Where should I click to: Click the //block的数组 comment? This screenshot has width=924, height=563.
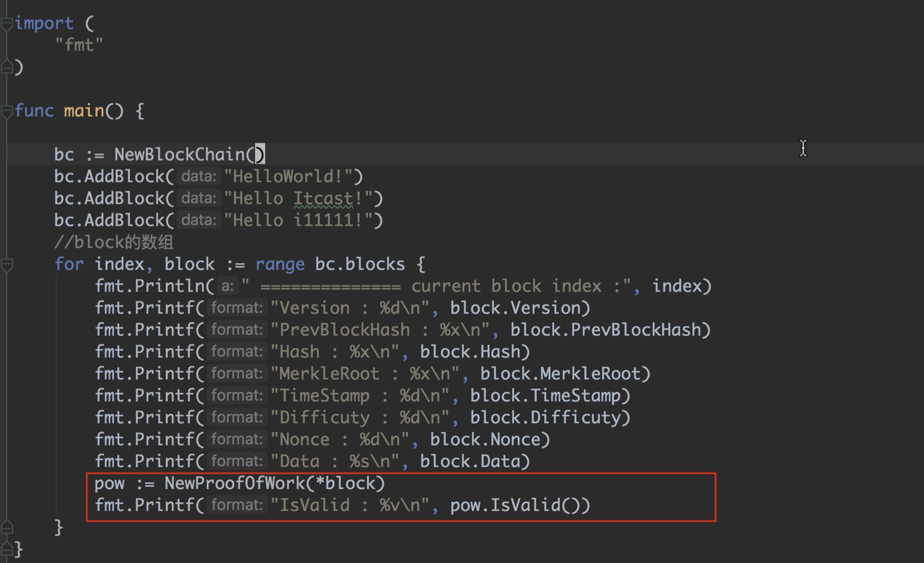(114, 242)
